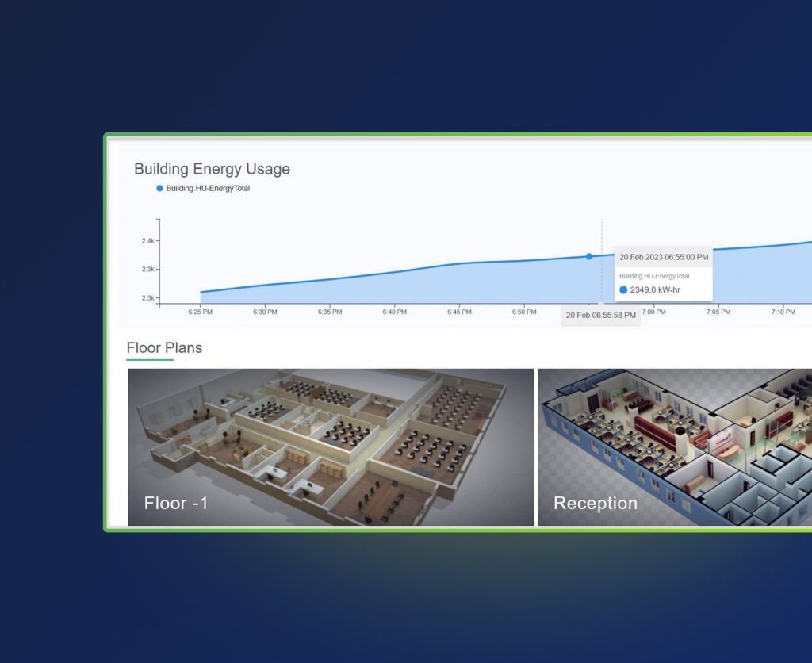Viewport: 812px width, 663px height.
Task: Click the 6:35 PM axis label
Action: (x=330, y=312)
